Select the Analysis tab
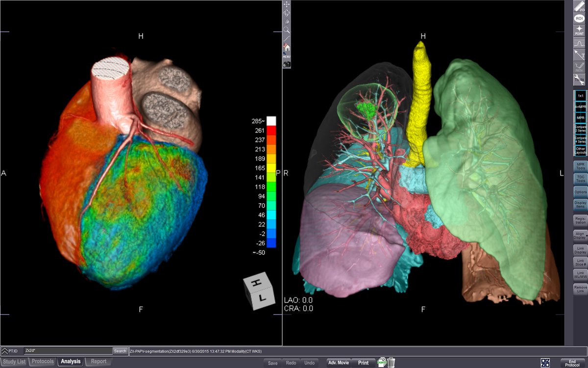The width and height of the screenshot is (588, 368). (71, 362)
